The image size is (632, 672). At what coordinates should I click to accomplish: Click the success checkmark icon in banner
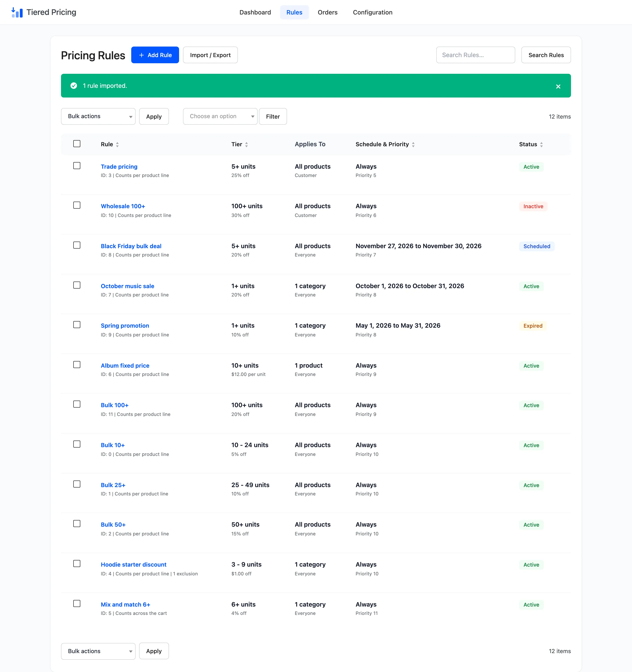point(74,86)
